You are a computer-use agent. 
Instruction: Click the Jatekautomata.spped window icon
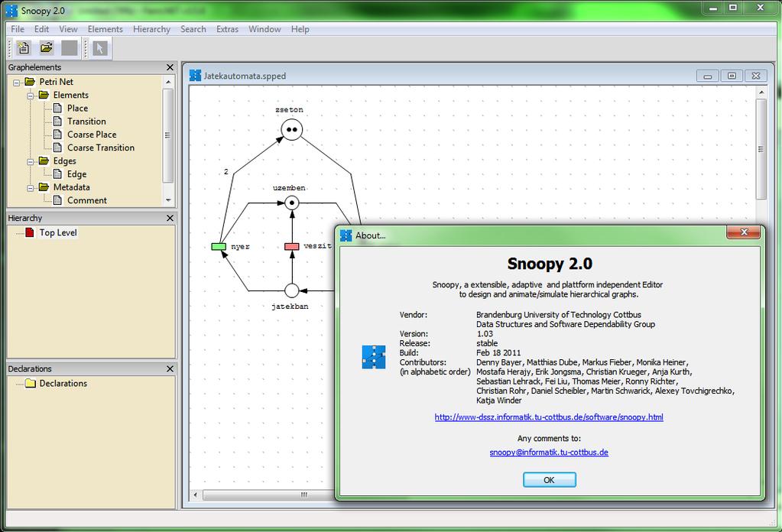click(195, 76)
